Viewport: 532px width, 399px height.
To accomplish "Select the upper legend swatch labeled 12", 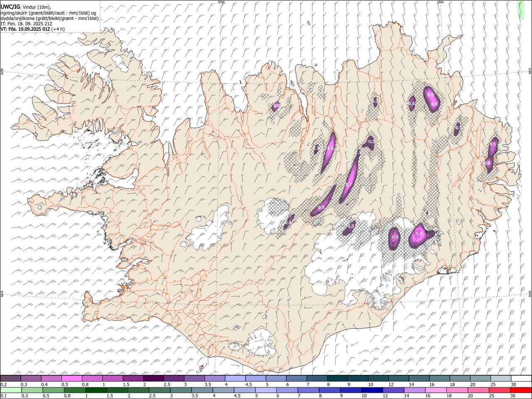I will (x=398, y=378).
